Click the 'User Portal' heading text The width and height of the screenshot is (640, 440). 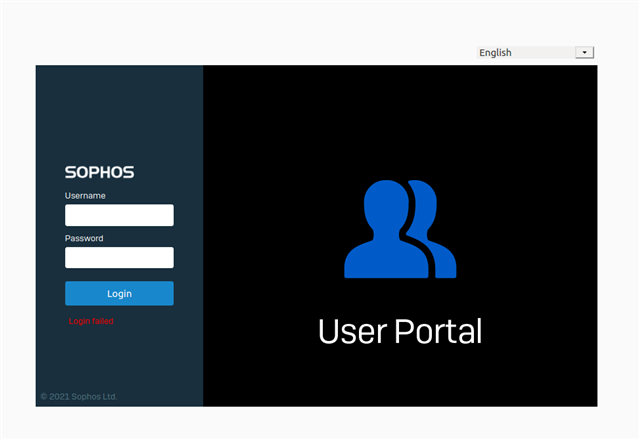400,331
